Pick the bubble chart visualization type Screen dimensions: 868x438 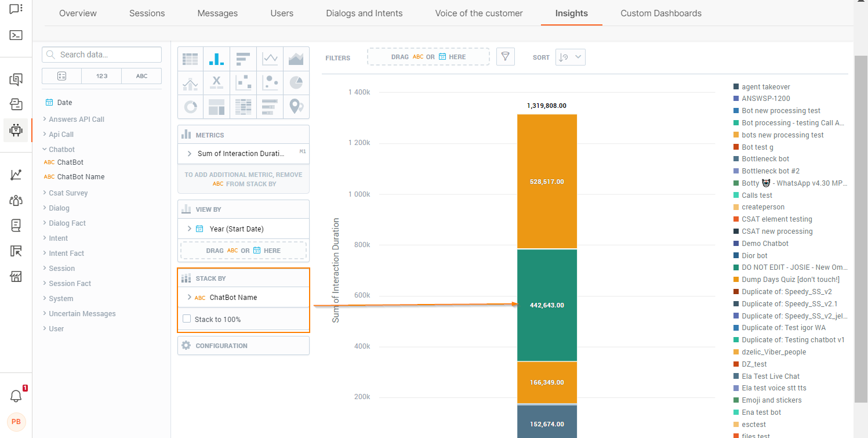270,82
